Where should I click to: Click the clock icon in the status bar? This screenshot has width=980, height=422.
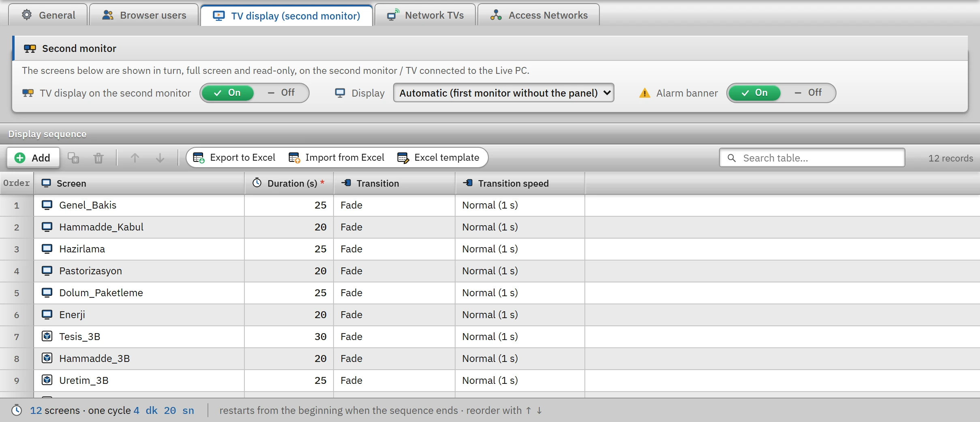17,410
